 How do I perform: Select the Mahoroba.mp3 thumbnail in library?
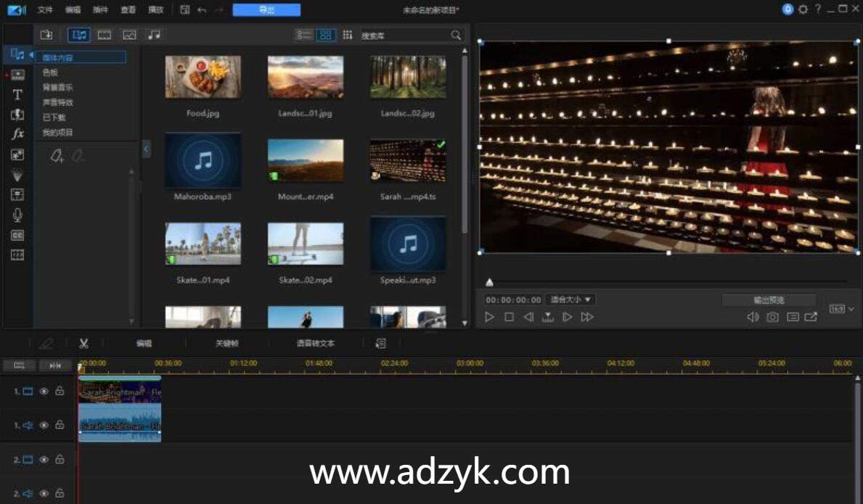click(203, 160)
